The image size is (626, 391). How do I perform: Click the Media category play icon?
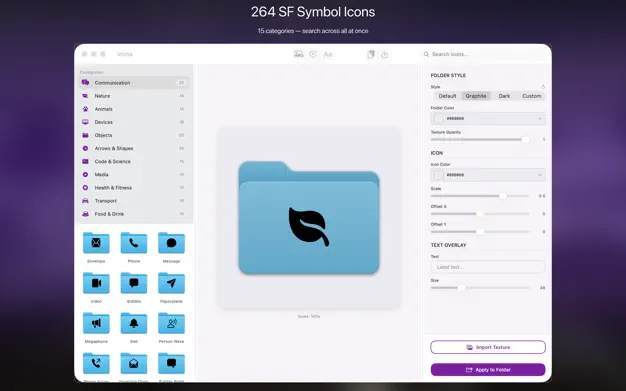[85, 175]
